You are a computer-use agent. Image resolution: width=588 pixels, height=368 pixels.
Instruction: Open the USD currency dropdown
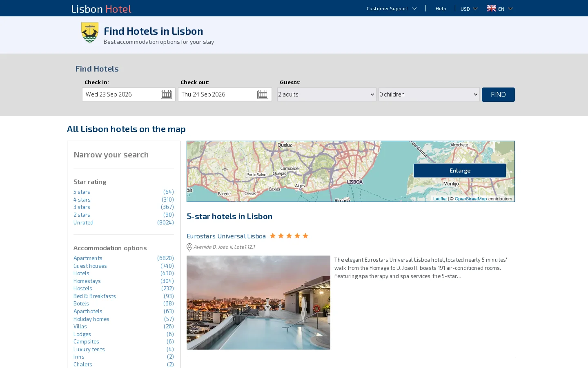469,9
